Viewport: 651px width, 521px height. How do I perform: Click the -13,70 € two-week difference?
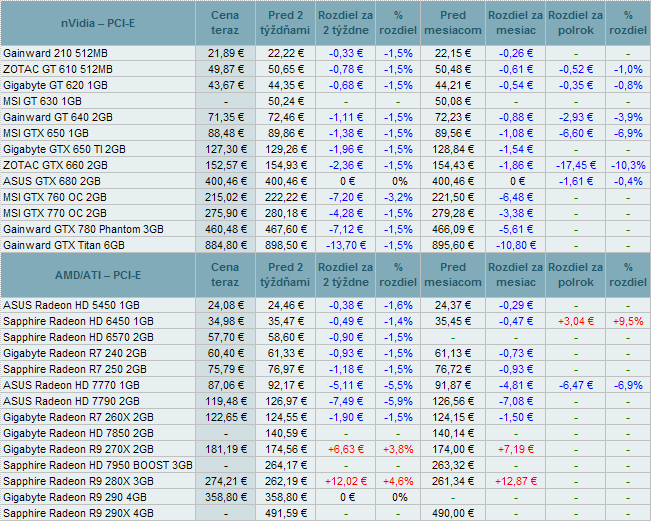[346, 245]
